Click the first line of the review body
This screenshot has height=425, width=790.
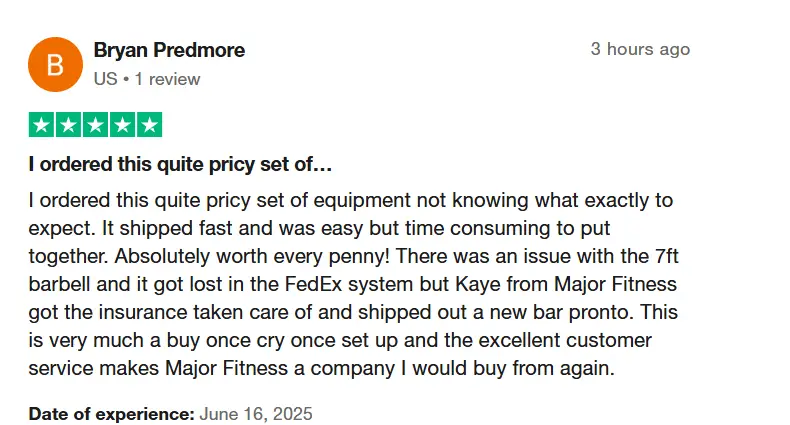point(351,200)
